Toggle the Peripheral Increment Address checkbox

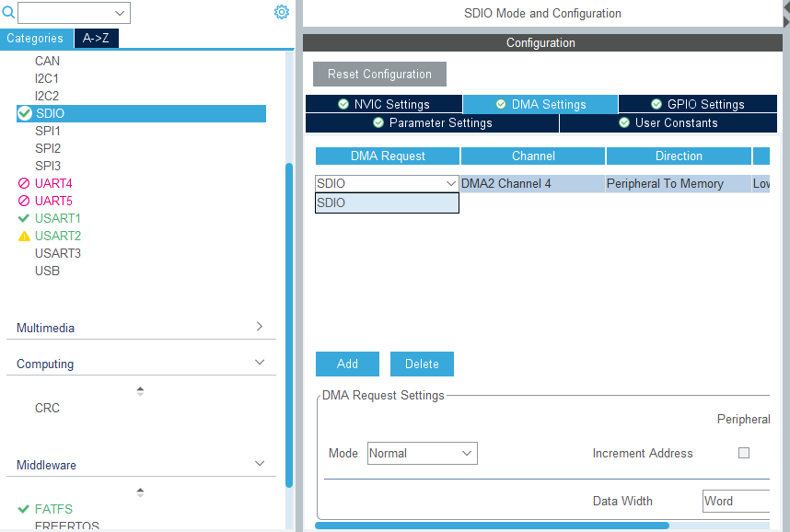pyautogui.click(x=744, y=453)
